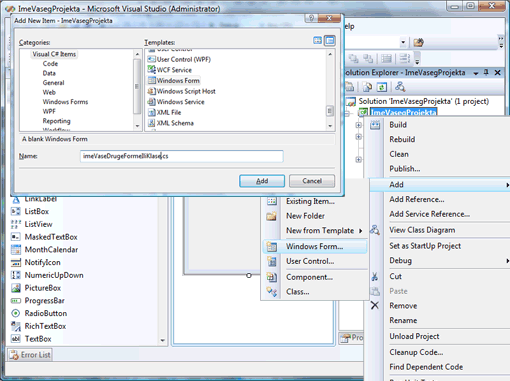Open the Debug submenu arrow
Screen dimensions: 510x381
pyautogui.click(x=507, y=261)
